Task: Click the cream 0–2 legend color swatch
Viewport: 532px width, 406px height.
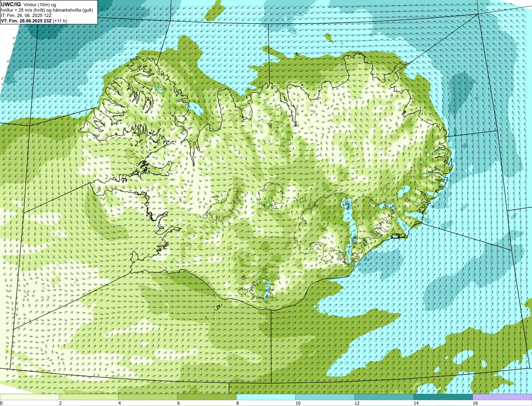Action: point(30,397)
